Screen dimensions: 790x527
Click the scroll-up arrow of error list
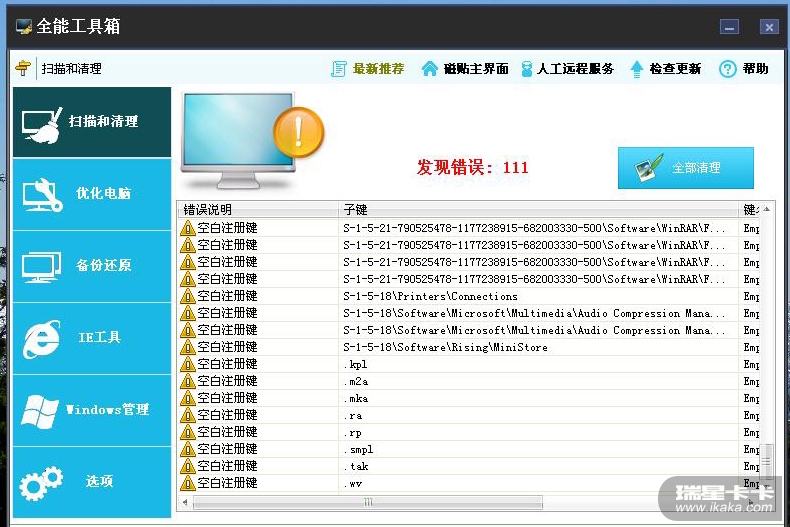[766, 209]
